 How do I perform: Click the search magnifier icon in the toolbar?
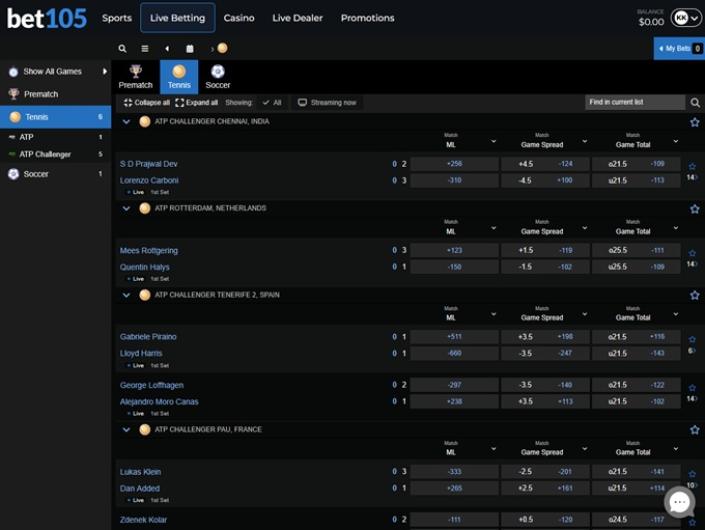(x=122, y=48)
